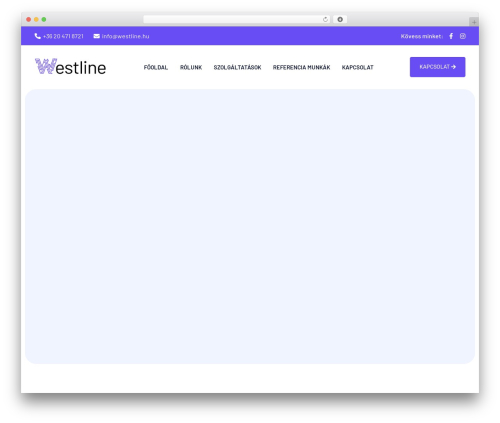Screen dimensions: 500x423
Task: Open the Főoldal menu item
Action: (x=156, y=67)
